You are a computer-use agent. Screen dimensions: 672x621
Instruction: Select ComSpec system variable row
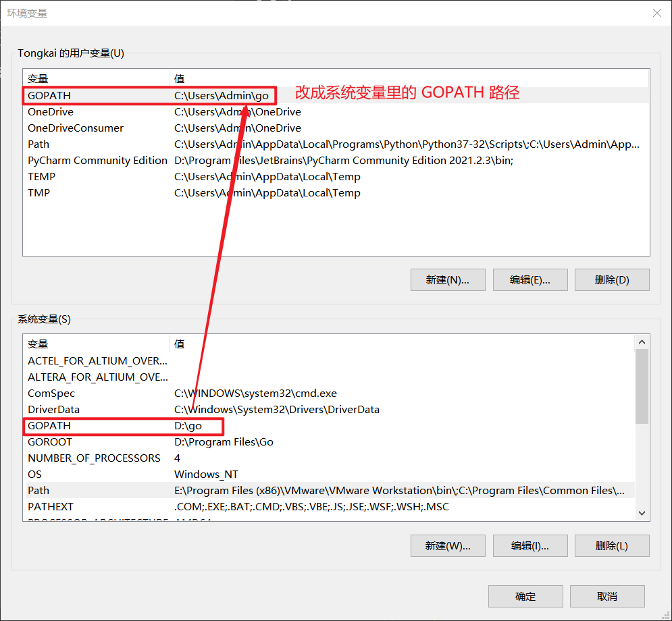tap(329, 393)
